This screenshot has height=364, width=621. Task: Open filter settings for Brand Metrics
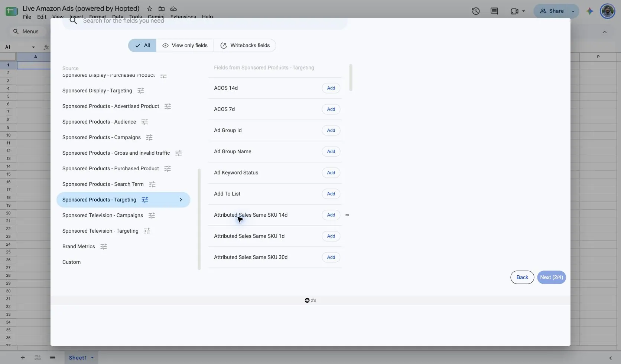(104, 246)
